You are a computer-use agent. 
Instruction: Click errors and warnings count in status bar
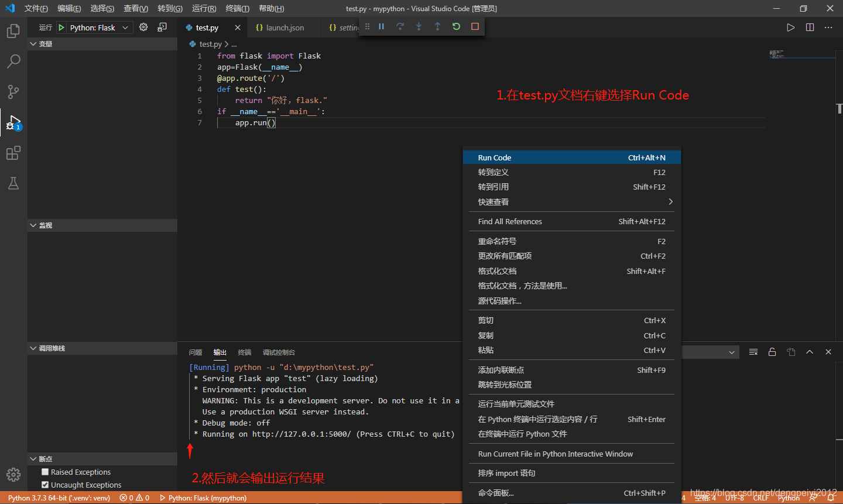(x=135, y=498)
